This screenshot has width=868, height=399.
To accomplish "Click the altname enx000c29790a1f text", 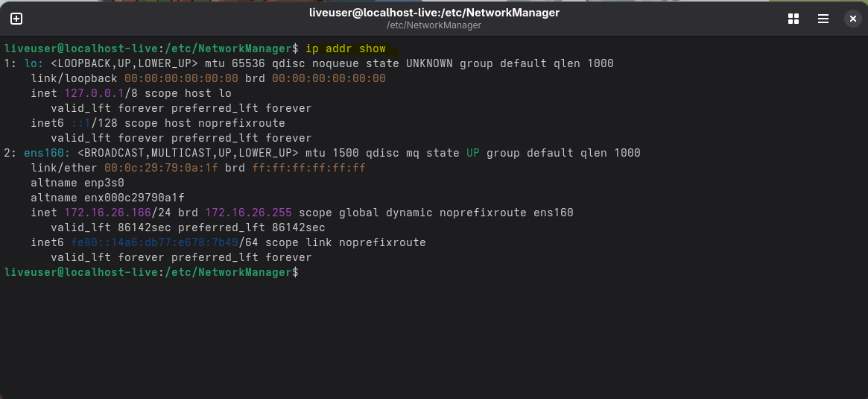I will pyautogui.click(x=107, y=198).
